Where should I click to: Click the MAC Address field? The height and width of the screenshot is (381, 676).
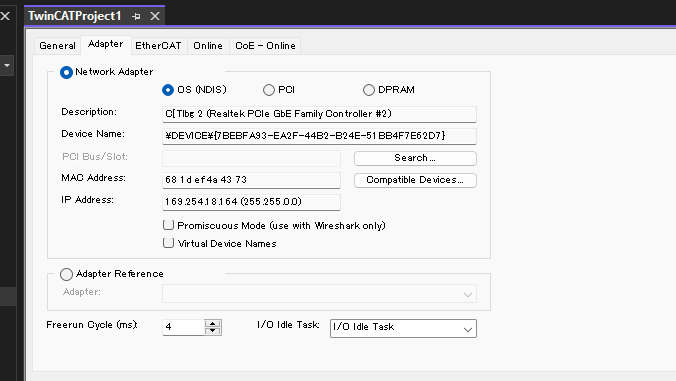pyautogui.click(x=251, y=180)
